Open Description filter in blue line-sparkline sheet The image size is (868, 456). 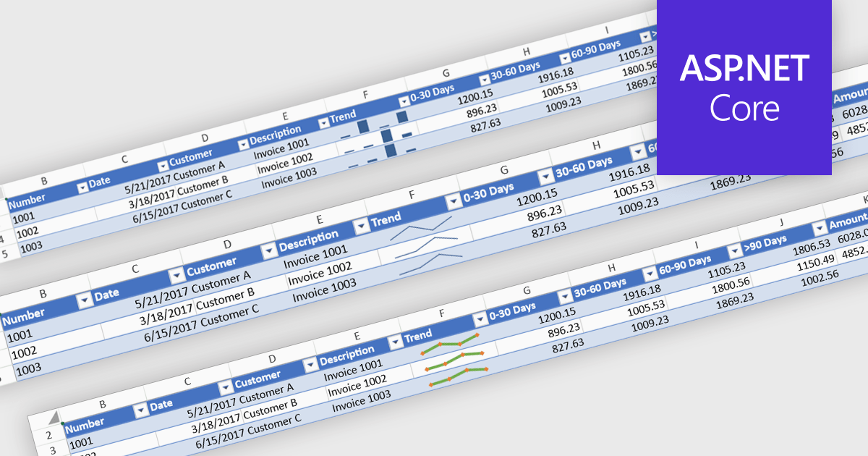361,227
